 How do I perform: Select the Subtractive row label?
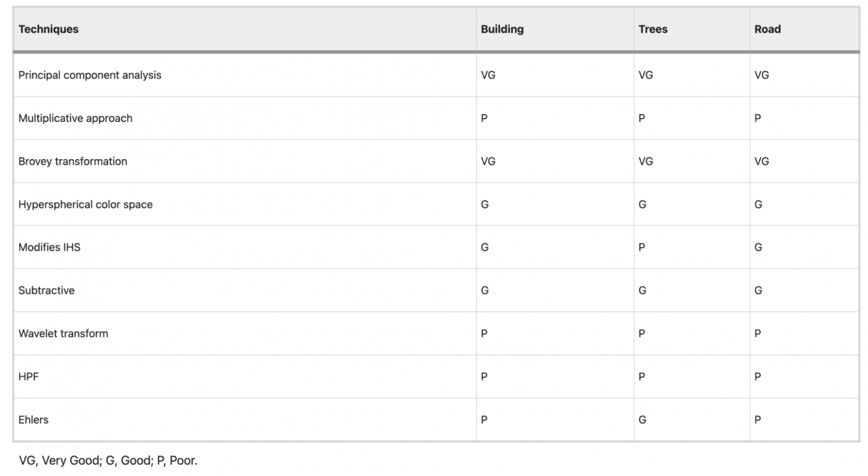[46, 290]
